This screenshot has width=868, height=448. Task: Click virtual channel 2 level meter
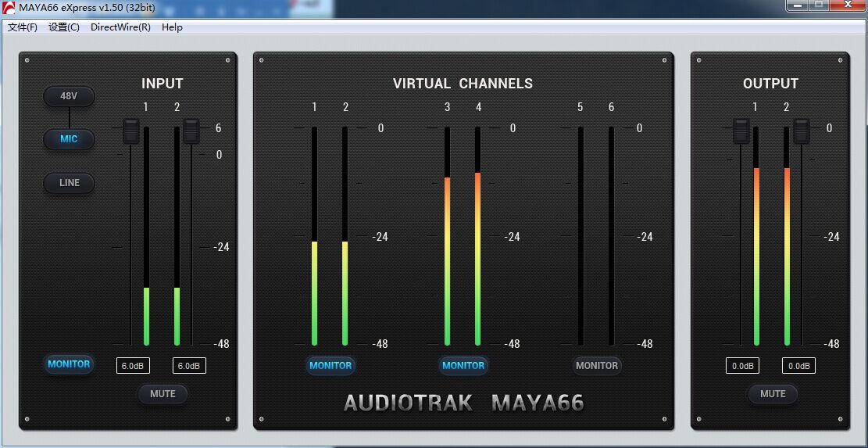(x=345, y=236)
